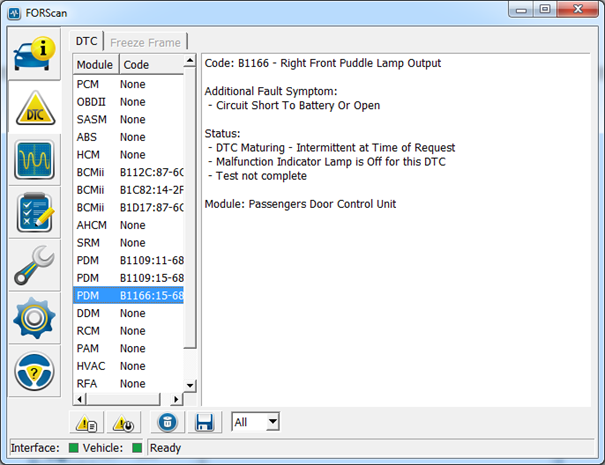Open the All filter dropdown
The image size is (605, 465).
pyautogui.click(x=256, y=423)
